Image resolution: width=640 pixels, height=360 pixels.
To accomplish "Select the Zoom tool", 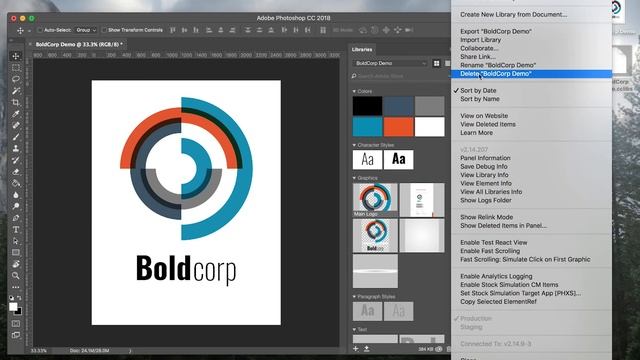I will pyautogui.click(x=16, y=276).
